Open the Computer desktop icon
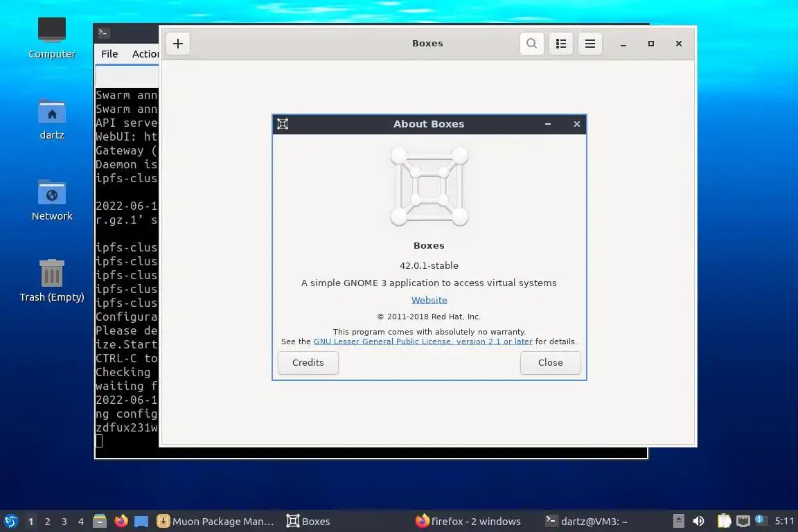Image resolution: width=798 pixels, height=532 pixels. [x=52, y=37]
